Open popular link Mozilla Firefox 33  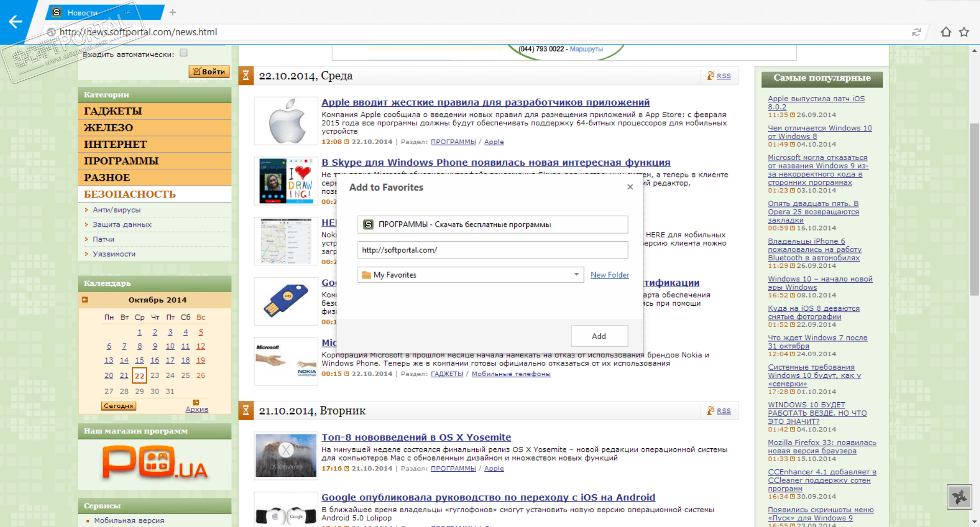coord(822,447)
